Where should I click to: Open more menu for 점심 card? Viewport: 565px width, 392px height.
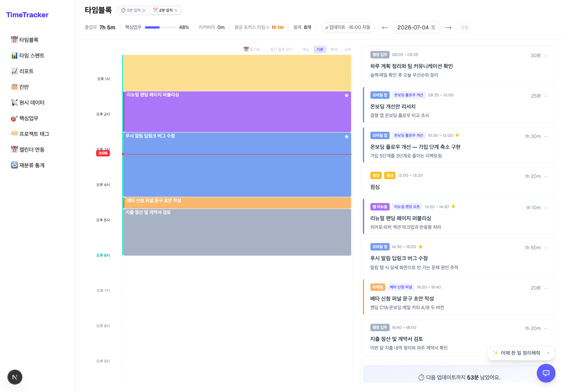(x=546, y=176)
